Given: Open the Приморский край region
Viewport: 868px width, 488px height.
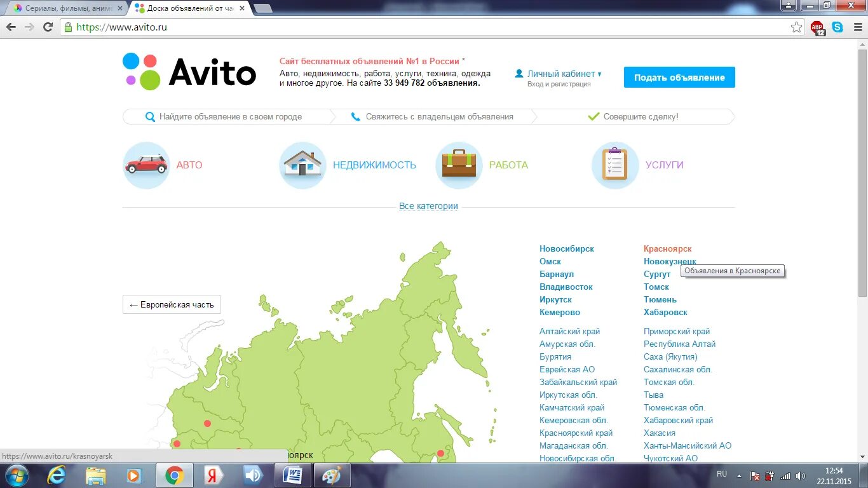Looking at the screenshot, I should point(677,331).
